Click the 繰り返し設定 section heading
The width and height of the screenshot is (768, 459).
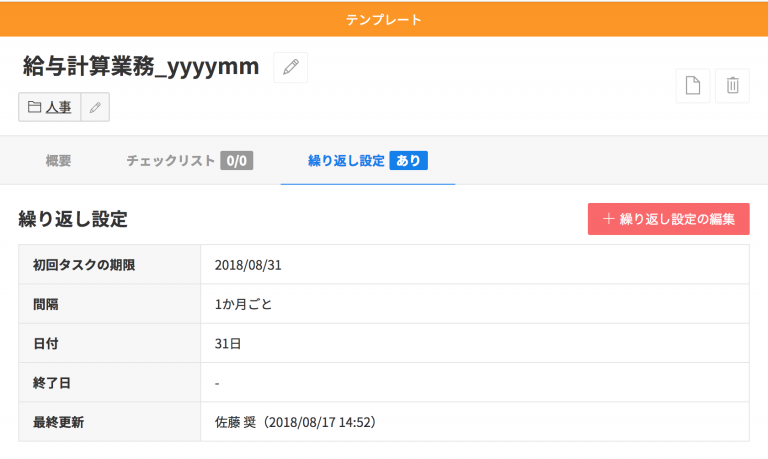click(x=73, y=219)
